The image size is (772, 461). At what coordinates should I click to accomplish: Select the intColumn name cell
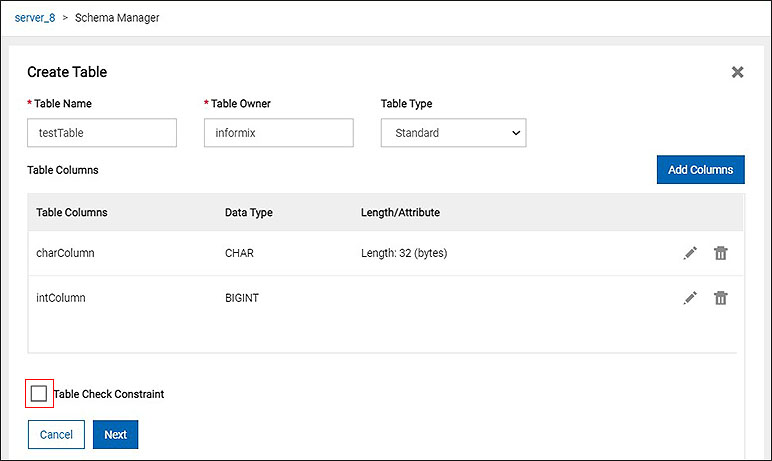pyautogui.click(x=61, y=298)
